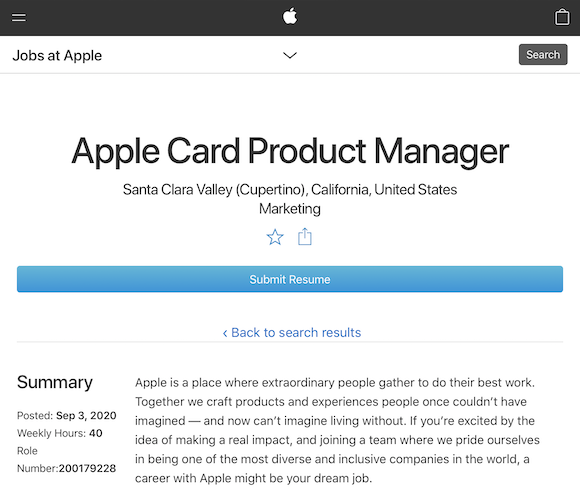The image size is (580, 492).
Task: Share this job posting
Action: 305,237
